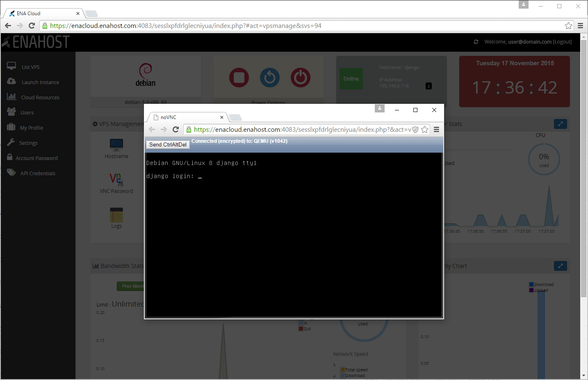Click the Download legend swatch in Monthly Chart
588x380 pixels.
click(x=531, y=284)
